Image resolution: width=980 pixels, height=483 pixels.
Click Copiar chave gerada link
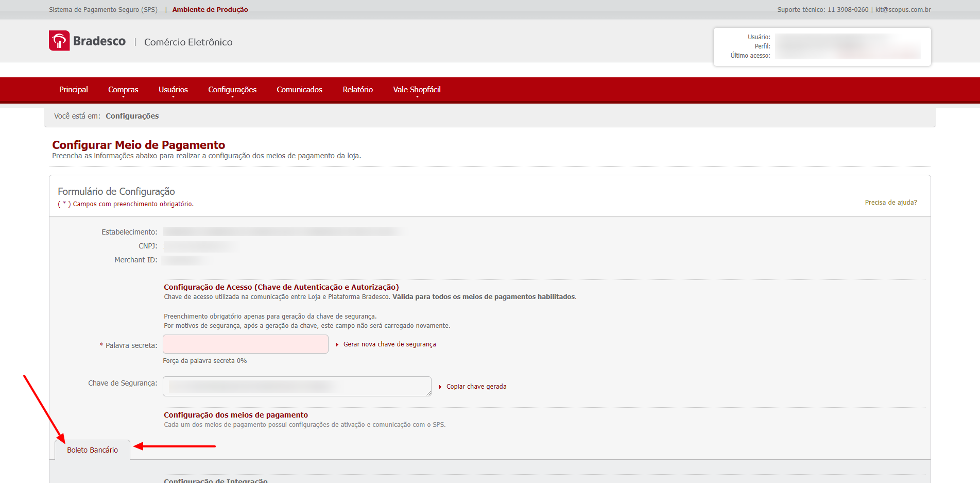tap(476, 387)
